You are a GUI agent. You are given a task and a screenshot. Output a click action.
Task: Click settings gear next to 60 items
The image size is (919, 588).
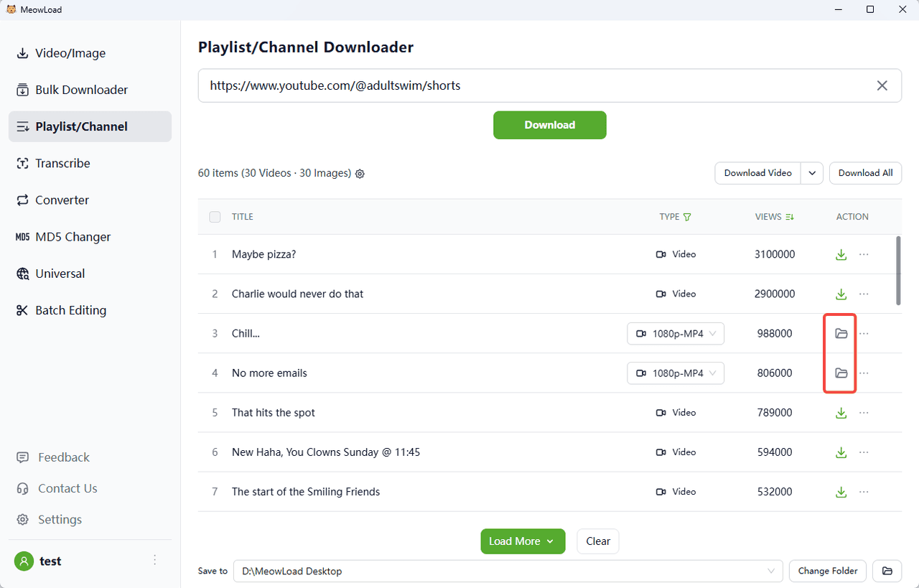pyautogui.click(x=360, y=174)
